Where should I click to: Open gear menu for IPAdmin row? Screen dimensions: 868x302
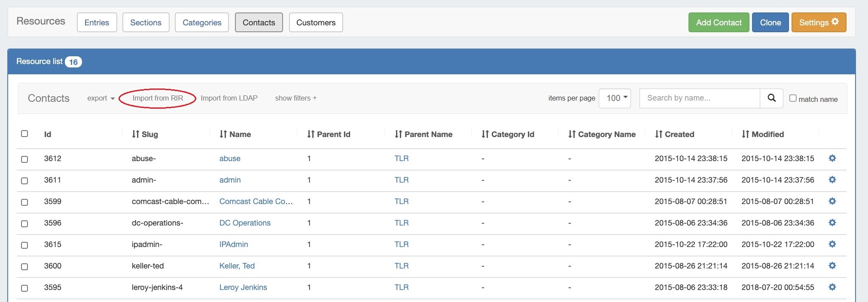pos(832,244)
